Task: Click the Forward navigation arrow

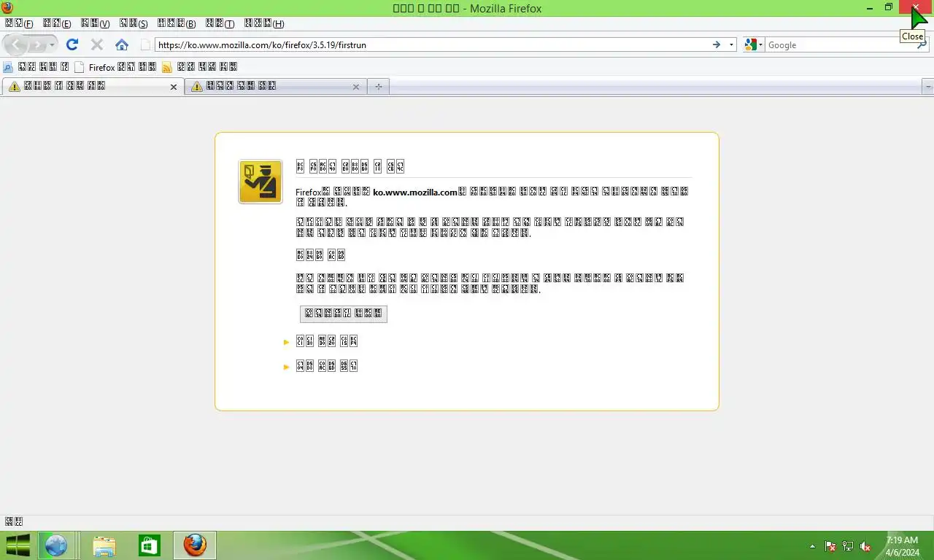Action: 37,45
